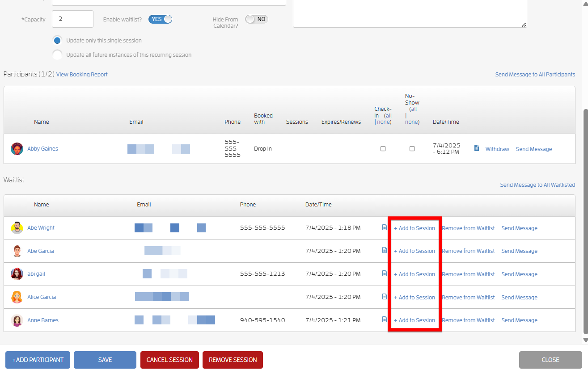
Task: Open the note icon in abi gail row
Action: pos(385,273)
